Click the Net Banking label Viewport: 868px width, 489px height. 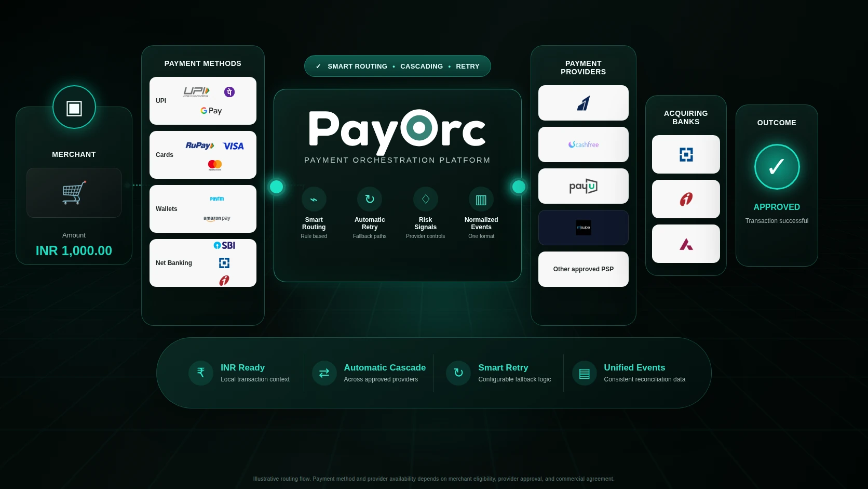pos(174,263)
